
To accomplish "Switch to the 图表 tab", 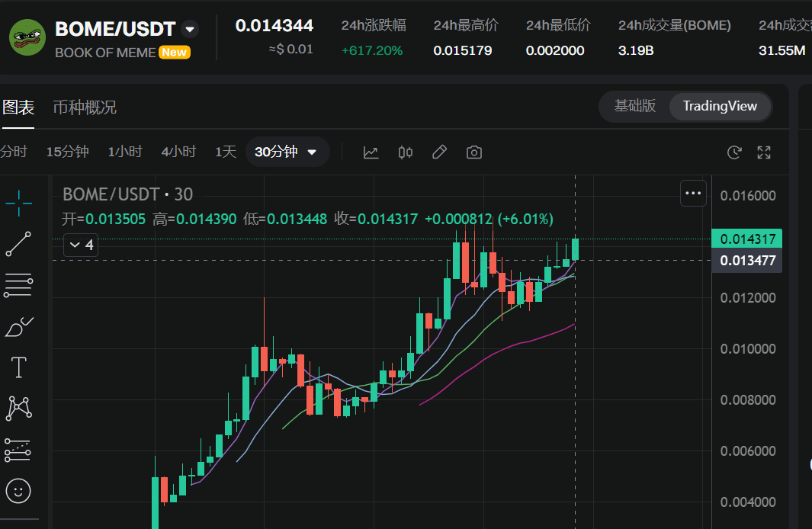I will (18, 107).
